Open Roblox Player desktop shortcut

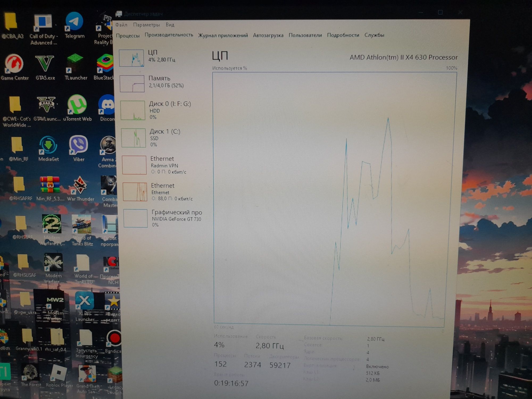tap(59, 376)
